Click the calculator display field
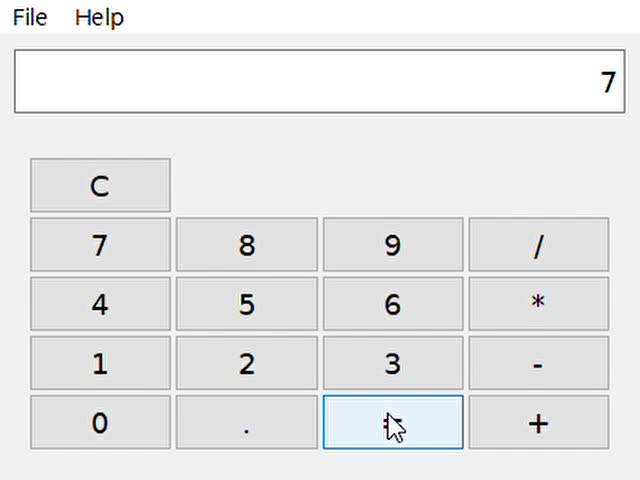 319,81
